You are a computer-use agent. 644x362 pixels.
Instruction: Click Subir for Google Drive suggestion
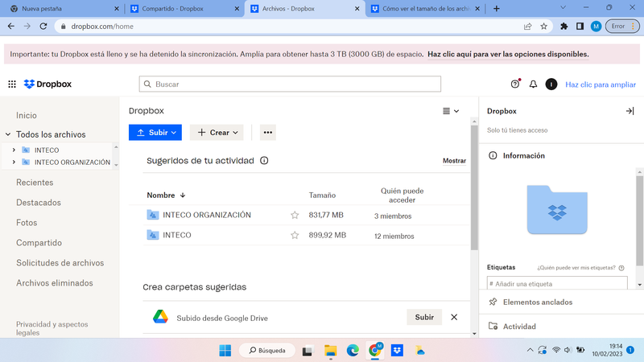point(424,317)
